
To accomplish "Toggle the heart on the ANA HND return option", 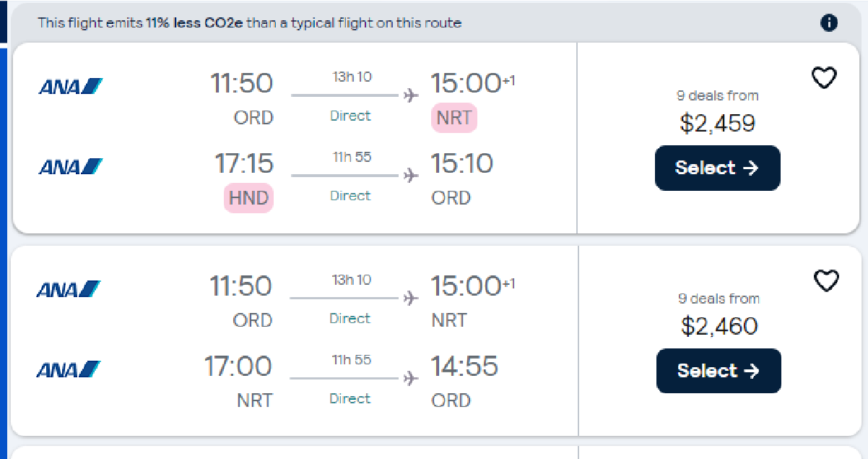I will tap(824, 78).
